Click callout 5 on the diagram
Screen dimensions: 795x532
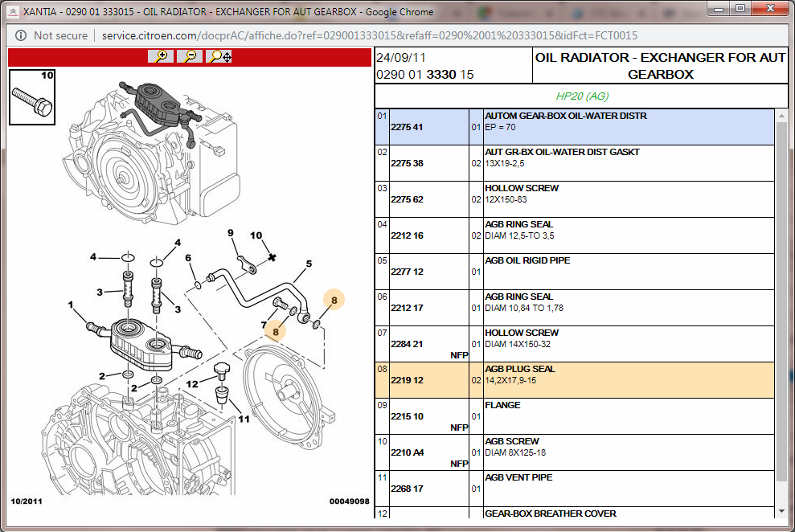tap(309, 264)
